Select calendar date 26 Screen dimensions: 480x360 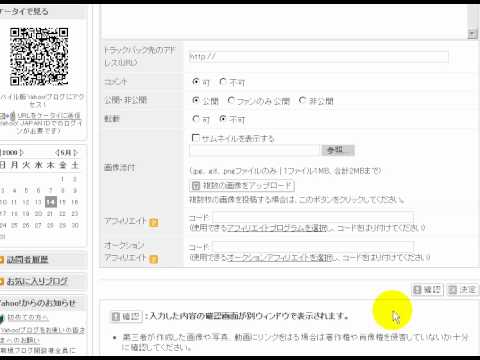pyautogui.click(x=26, y=225)
